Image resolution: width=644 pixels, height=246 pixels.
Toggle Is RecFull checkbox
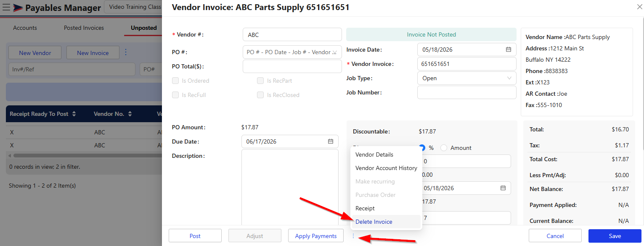click(175, 95)
